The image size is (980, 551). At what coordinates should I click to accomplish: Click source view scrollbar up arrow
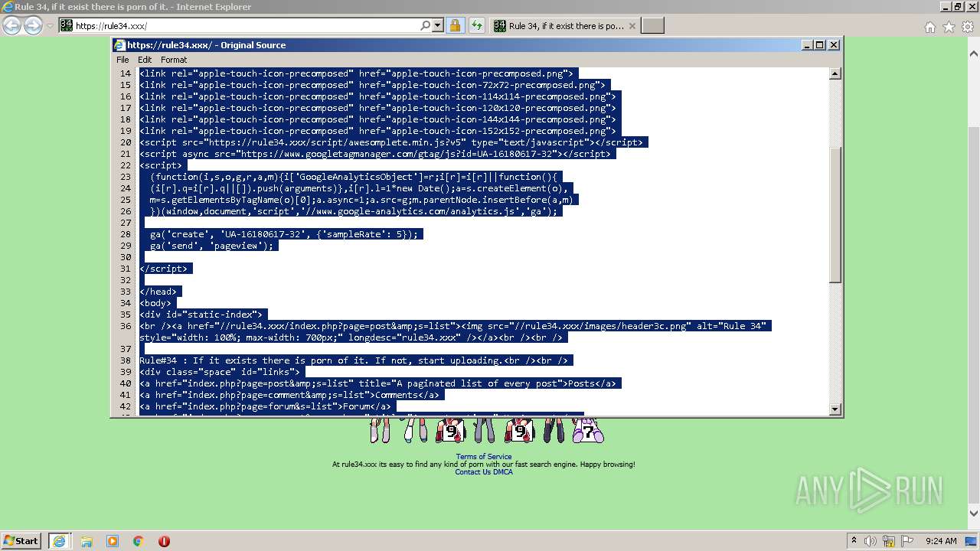(835, 74)
